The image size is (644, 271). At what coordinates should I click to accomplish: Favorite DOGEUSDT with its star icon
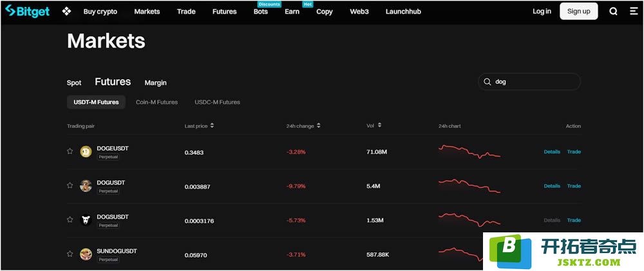(70, 151)
